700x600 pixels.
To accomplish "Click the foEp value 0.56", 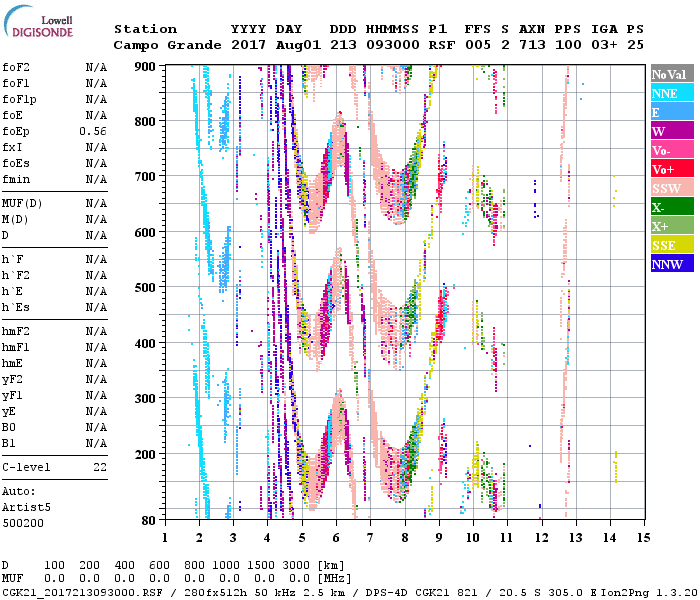I will [93, 131].
